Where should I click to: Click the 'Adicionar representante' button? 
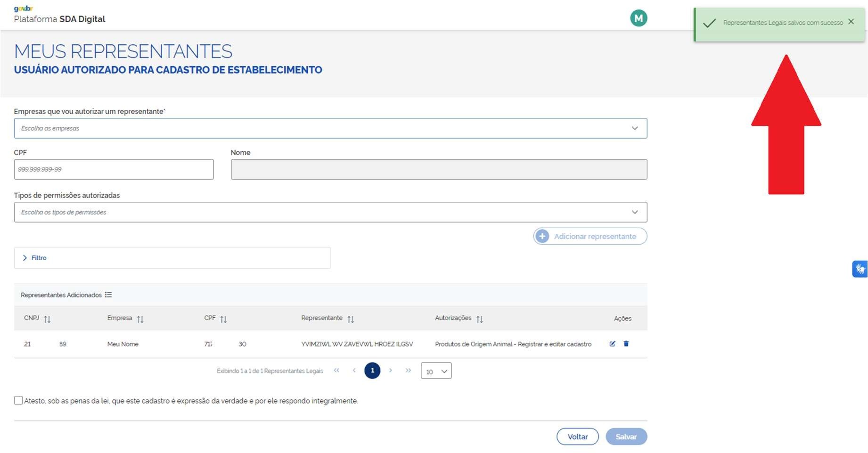click(x=590, y=236)
